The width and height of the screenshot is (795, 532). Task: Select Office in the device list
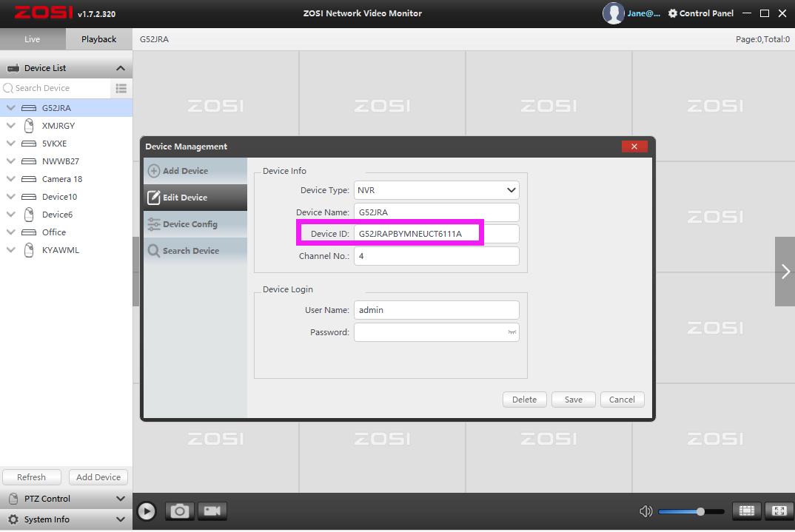point(66,232)
